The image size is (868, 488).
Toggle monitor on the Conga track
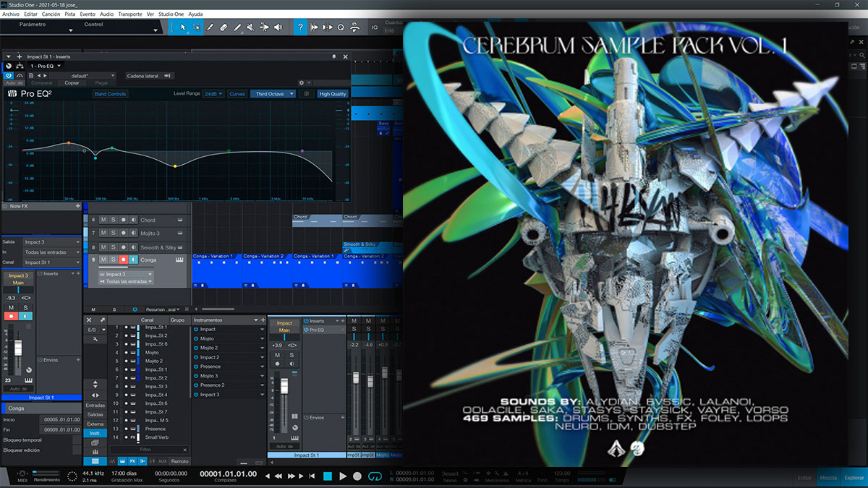[x=133, y=260]
